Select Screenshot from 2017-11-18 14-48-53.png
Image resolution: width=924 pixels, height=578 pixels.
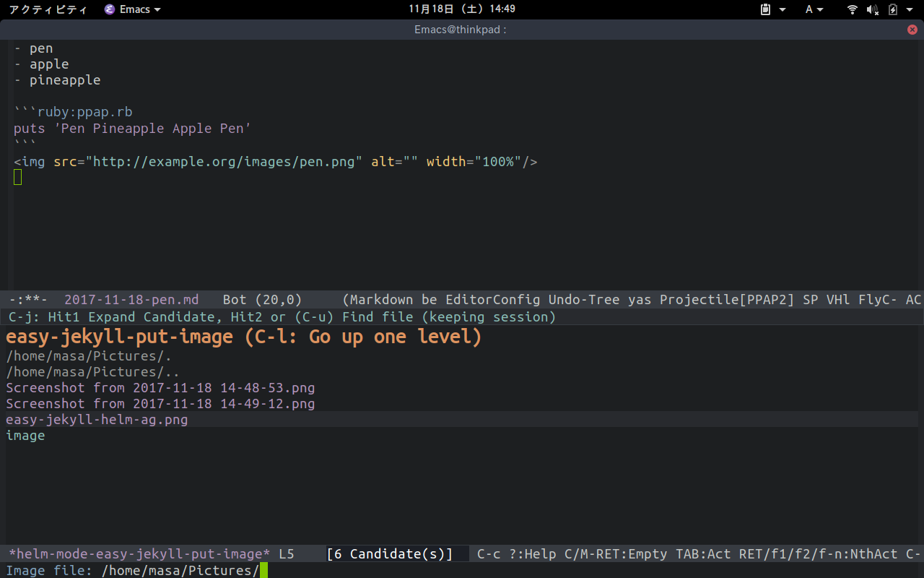click(160, 388)
